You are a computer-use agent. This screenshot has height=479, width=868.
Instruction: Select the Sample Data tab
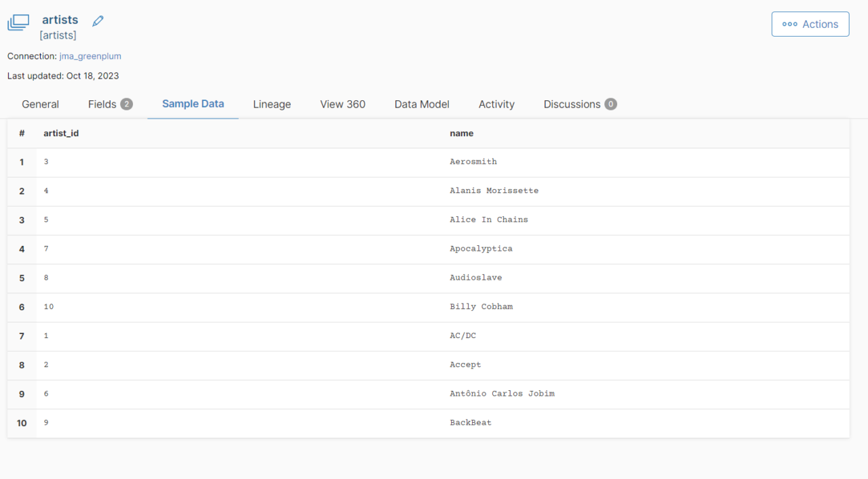pyautogui.click(x=193, y=104)
